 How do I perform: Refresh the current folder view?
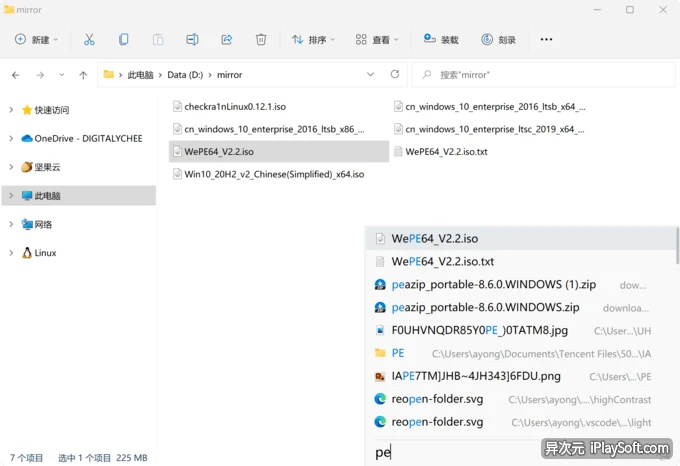395,74
